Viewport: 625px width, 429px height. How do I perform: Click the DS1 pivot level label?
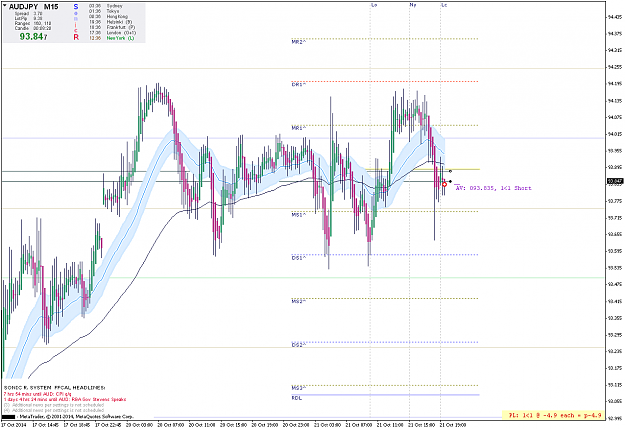(299, 258)
